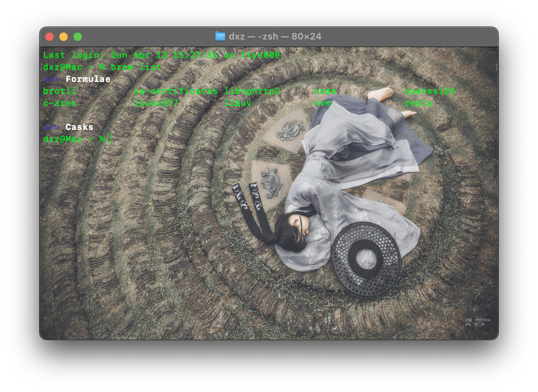The height and width of the screenshot is (392, 538).
Task: Click the arrow marker before Formulae
Action: pyautogui.click(x=52, y=79)
